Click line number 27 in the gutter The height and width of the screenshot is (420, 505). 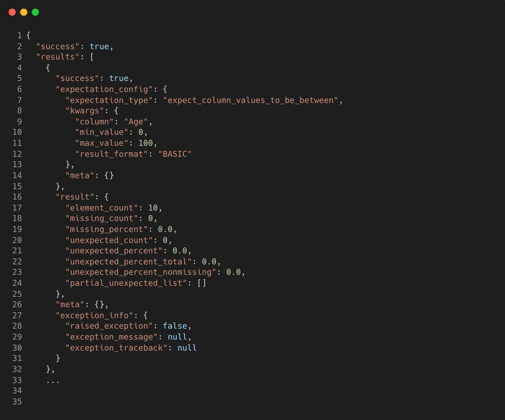(17, 315)
